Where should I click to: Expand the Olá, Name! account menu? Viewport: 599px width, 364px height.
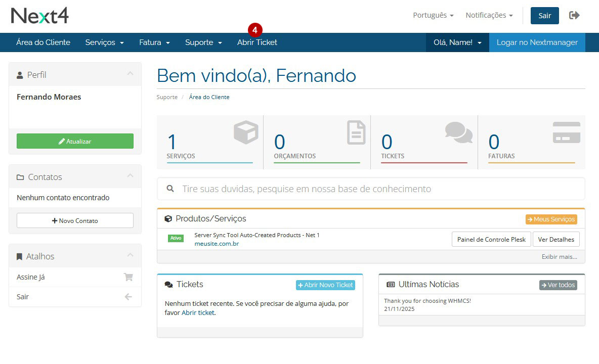[x=457, y=42]
